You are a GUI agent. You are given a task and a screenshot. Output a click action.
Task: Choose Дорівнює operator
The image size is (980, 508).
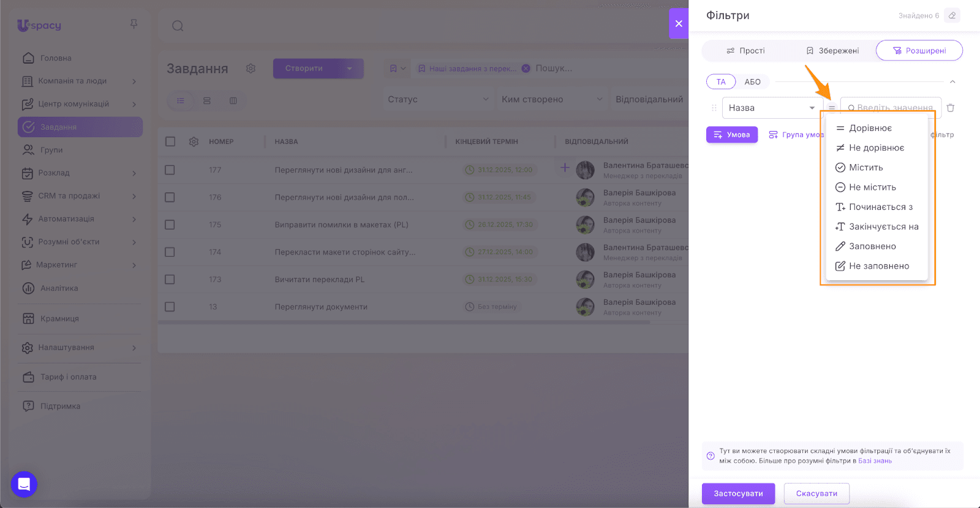(877, 128)
